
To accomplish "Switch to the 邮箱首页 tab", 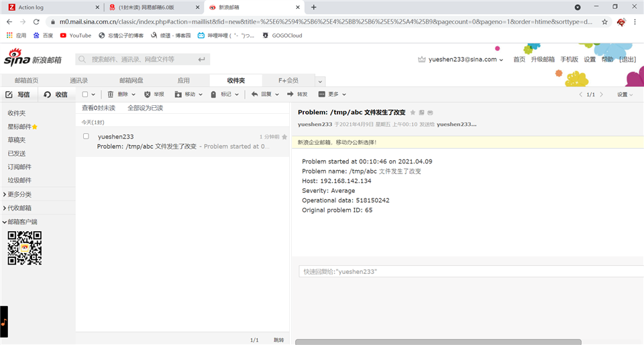I will pyautogui.click(x=26, y=80).
